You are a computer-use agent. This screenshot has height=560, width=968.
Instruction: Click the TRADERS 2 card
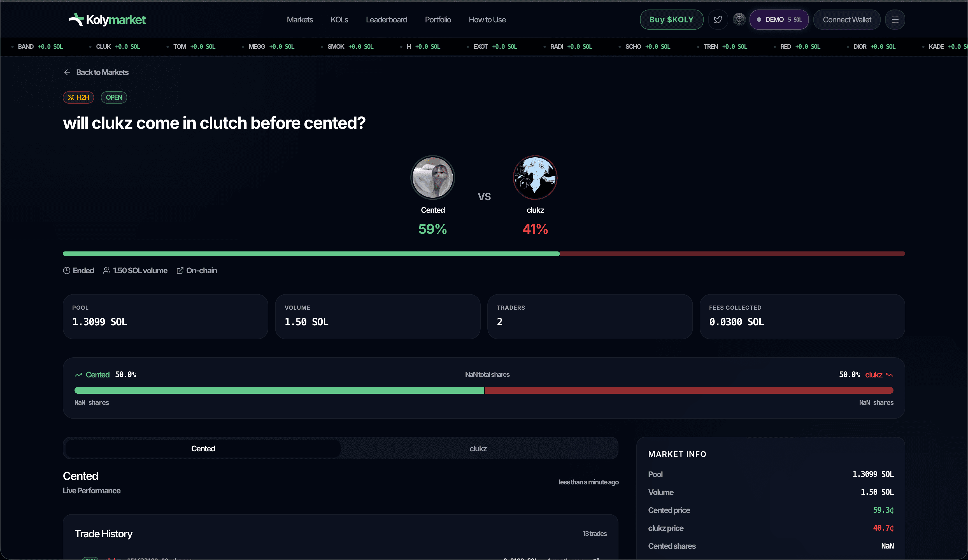coord(590,316)
